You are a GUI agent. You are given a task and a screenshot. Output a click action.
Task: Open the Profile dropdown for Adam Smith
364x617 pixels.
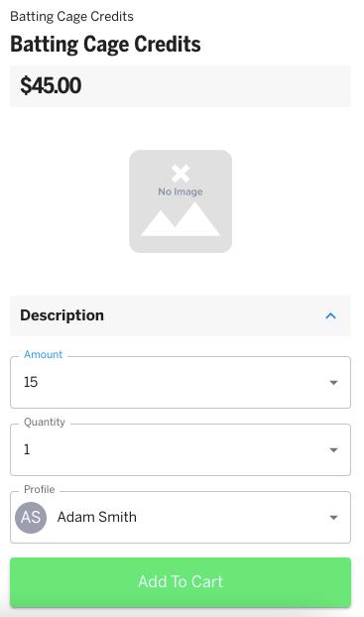coord(181,517)
